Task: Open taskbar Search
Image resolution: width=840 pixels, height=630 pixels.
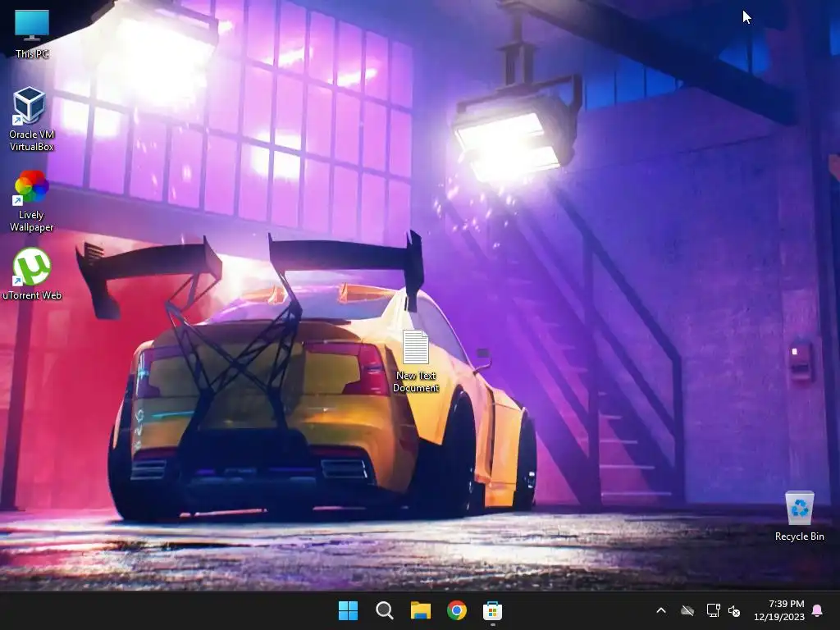Action: pyautogui.click(x=385, y=610)
